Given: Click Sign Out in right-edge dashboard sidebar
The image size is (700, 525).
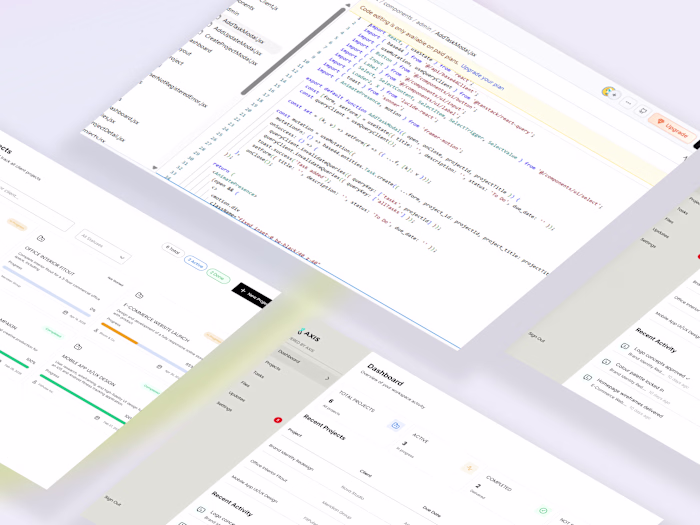Looking at the screenshot, I should 537,337.
